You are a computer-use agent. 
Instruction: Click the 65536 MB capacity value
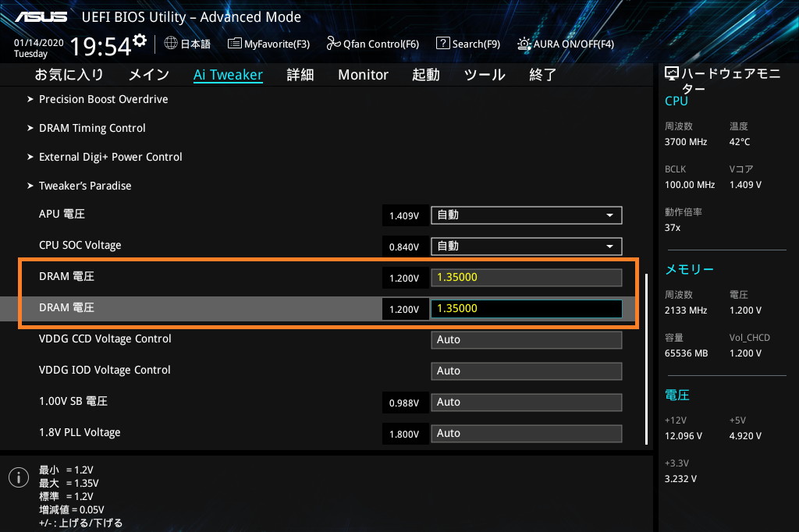click(x=687, y=353)
